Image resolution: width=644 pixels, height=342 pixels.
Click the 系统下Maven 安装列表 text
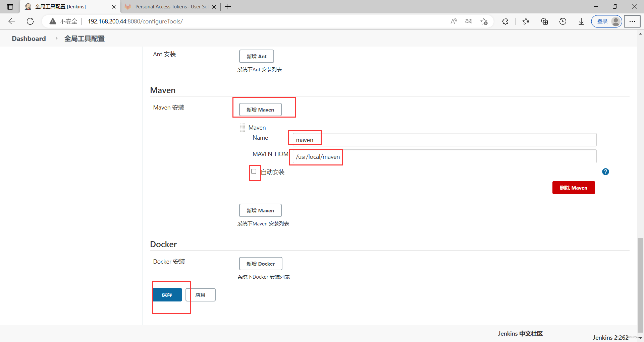pos(263,224)
